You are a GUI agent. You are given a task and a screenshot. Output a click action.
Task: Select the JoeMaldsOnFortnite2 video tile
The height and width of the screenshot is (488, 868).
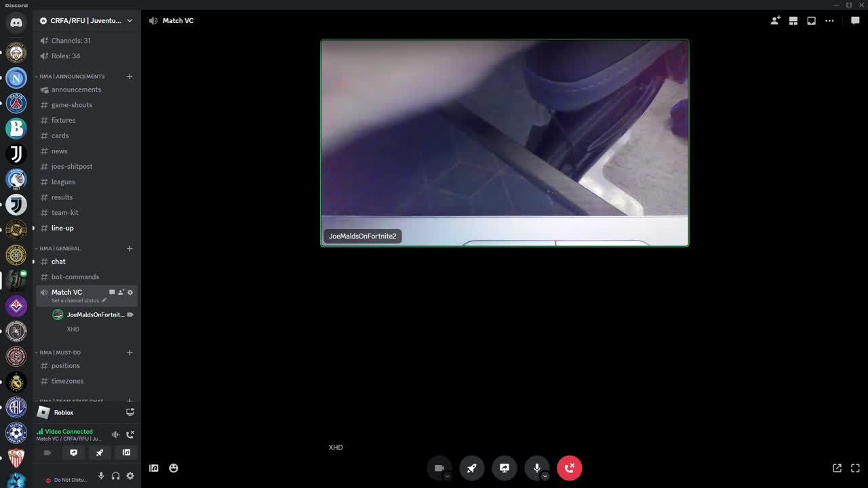point(505,142)
